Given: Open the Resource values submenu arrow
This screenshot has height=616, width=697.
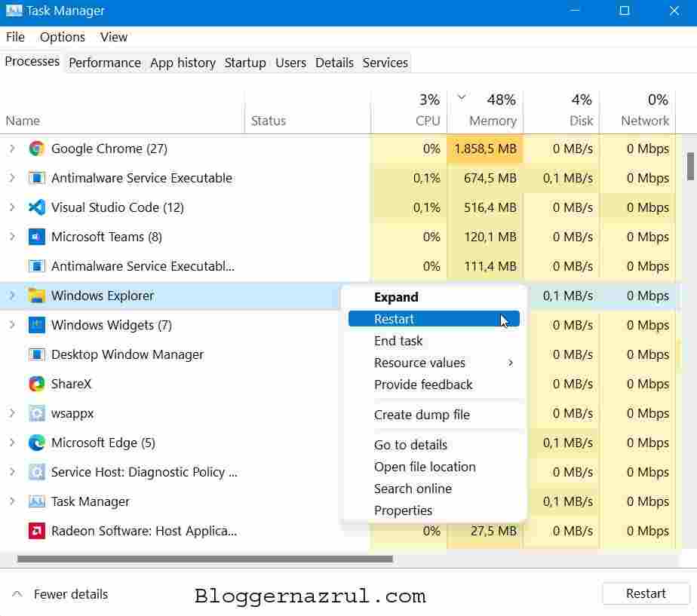Looking at the screenshot, I should [x=510, y=363].
